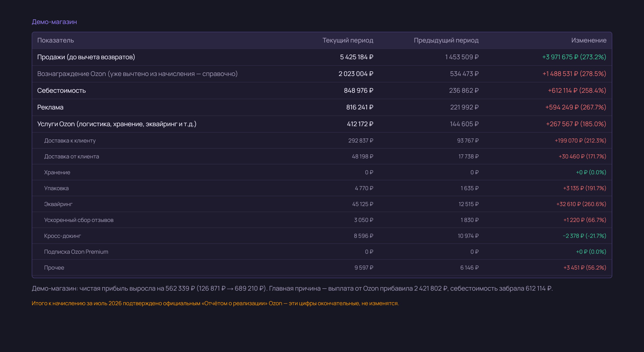This screenshot has width=644, height=352.
Task: Click the Изменение column header
Action: [588, 40]
